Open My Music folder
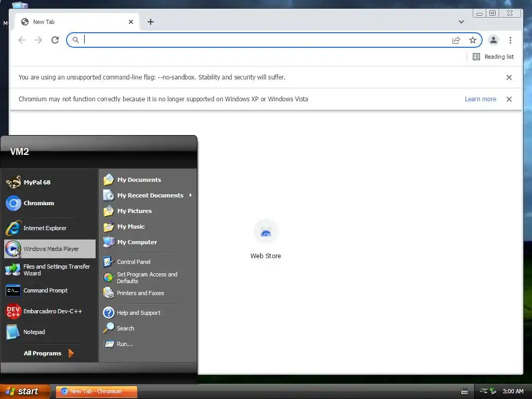This screenshot has width=532, height=399. (148, 227)
